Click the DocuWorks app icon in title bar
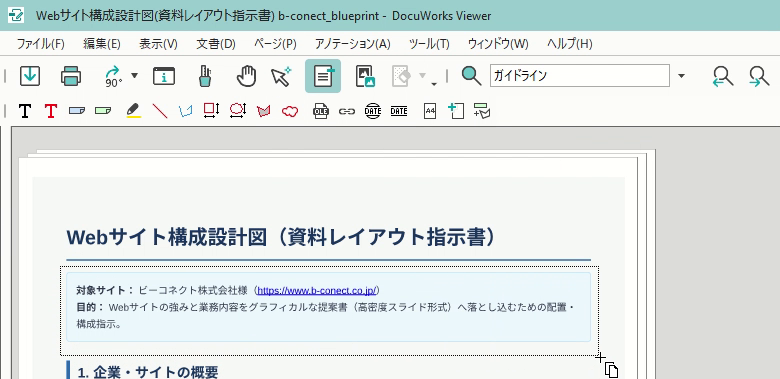The image size is (780, 379). [16, 15]
